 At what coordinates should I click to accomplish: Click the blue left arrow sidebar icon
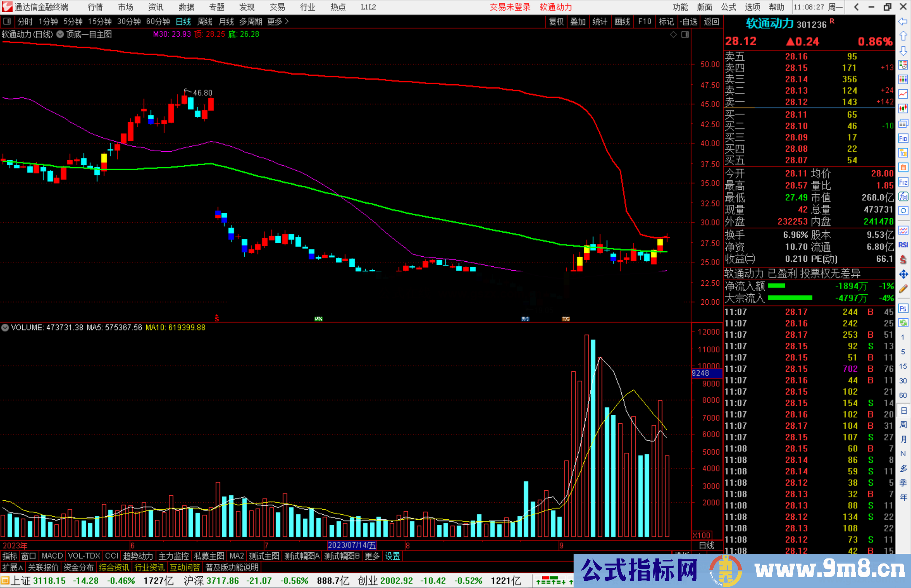pos(903,21)
